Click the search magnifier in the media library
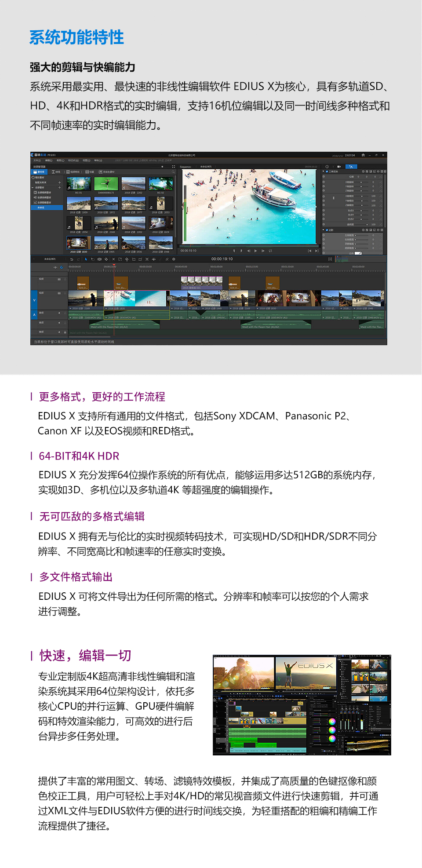 (173, 172)
